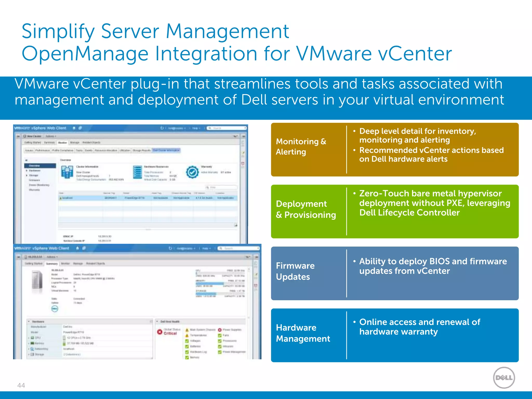This screenshot has width=532, height=399.
Task: Click Hardware Log green check icon
Action: [x=187, y=352]
